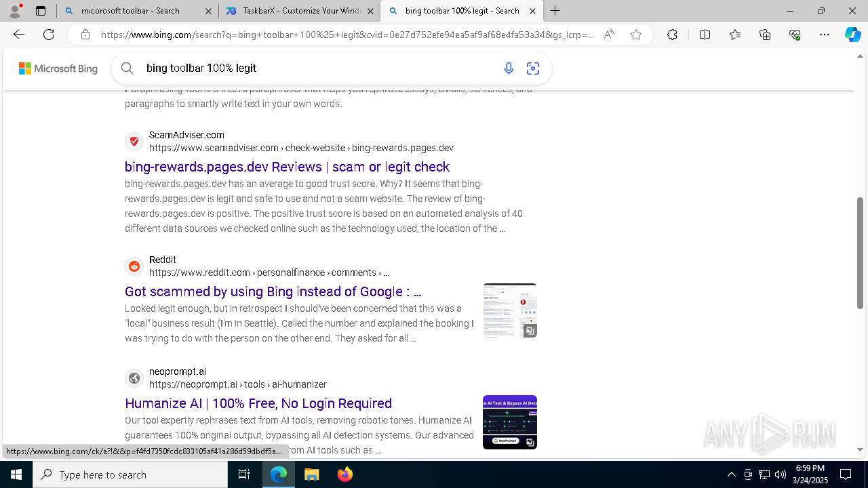
Task: Click the neoprompt.ai globe favicon
Action: (134, 378)
